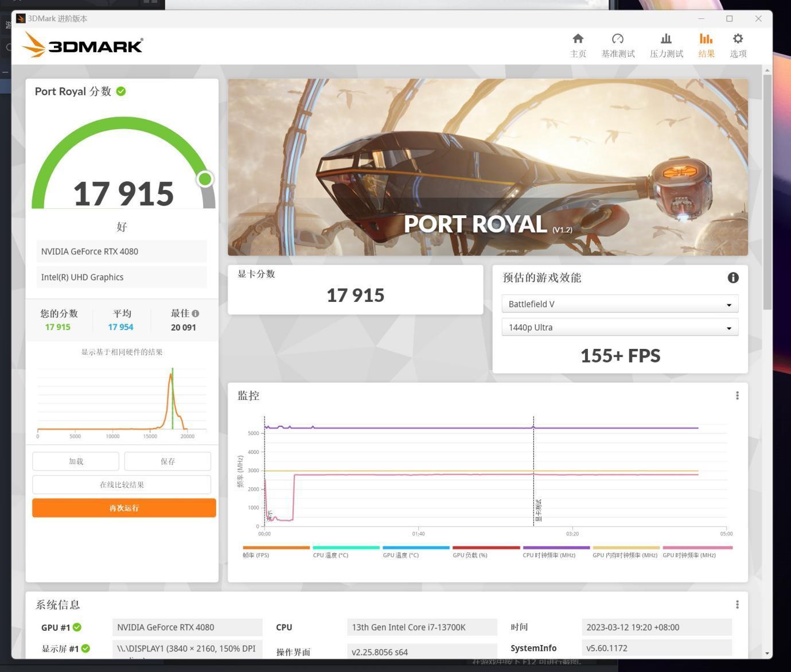Image resolution: width=791 pixels, height=672 pixels.
Task: Toggle the GPU 负载 (%) legend item
Action: (x=486, y=552)
